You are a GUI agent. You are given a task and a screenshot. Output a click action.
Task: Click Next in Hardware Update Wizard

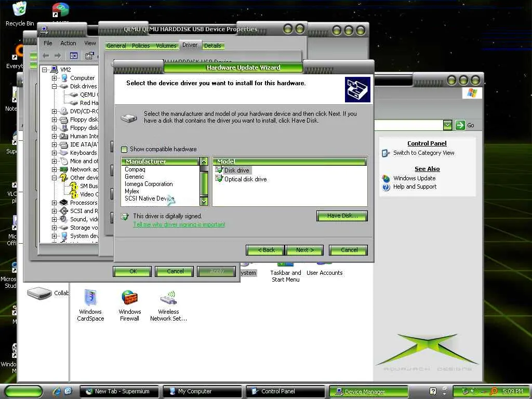click(304, 250)
